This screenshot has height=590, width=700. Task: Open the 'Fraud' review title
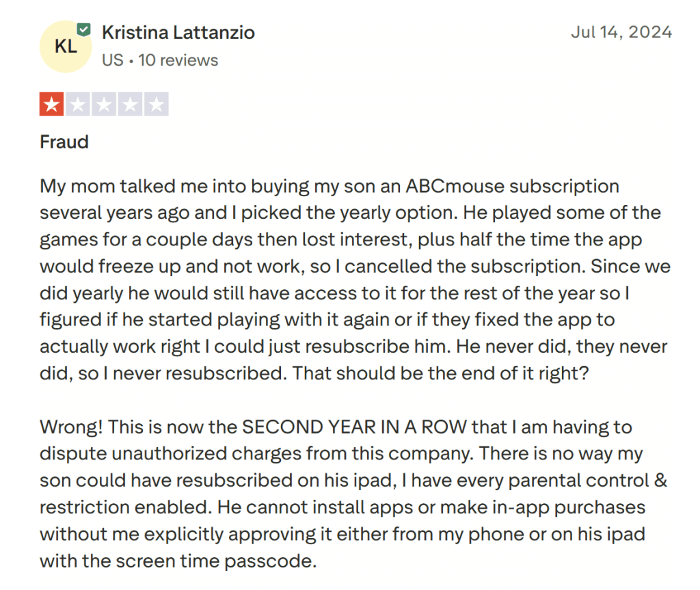64,142
